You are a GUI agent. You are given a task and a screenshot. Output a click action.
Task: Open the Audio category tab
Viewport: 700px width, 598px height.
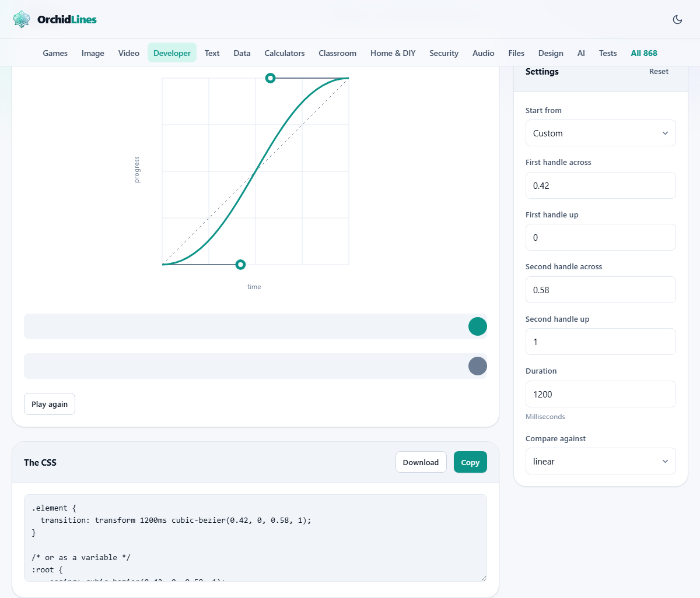484,53
